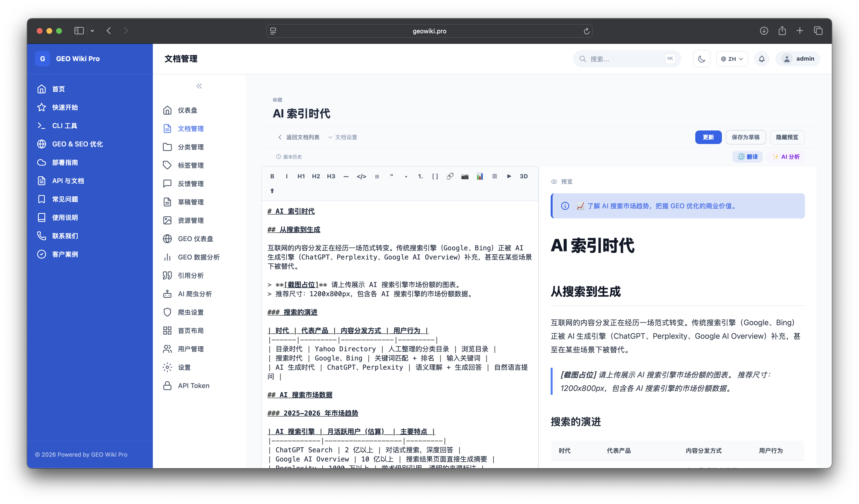Open the ZH language dropdown
This screenshot has width=859, height=504.
pyautogui.click(x=732, y=59)
